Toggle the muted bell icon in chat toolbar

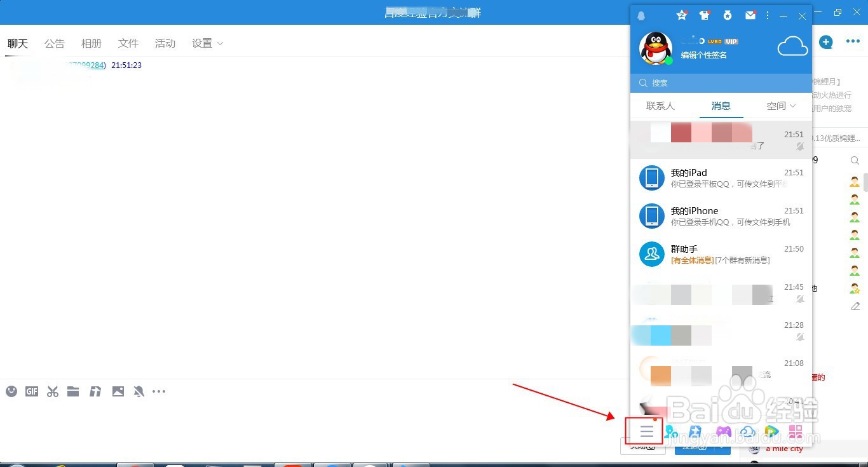(x=139, y=391)
